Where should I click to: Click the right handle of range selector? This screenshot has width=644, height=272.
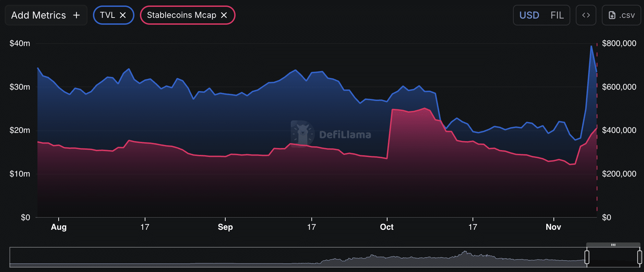(x=640, y=257)
